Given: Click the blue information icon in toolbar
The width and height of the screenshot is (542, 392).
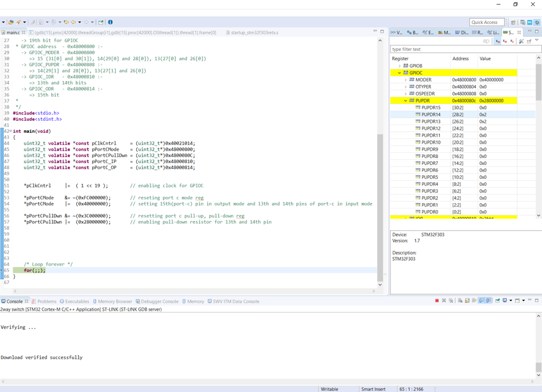Looking at the screenshot, I should pyautogui.click(x=110, y=22).
